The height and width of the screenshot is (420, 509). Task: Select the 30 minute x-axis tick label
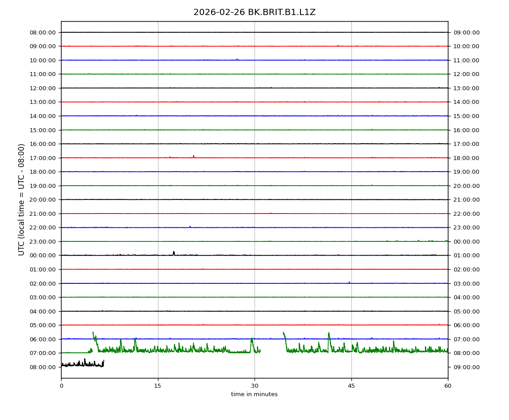tap(254, 386)
